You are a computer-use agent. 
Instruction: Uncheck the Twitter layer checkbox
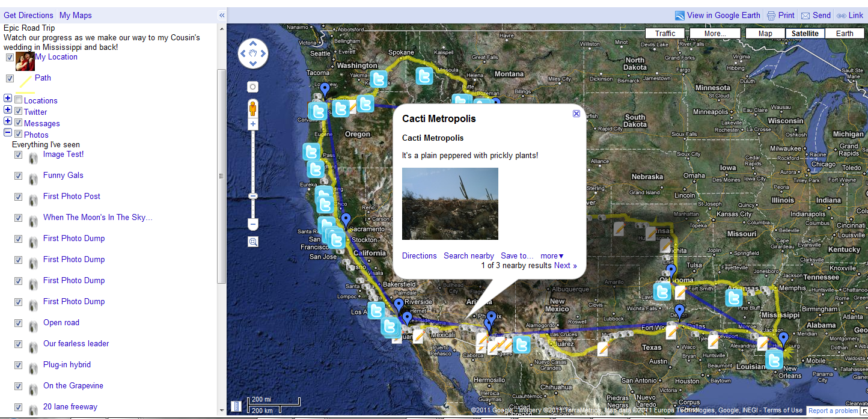click(19, 111)
